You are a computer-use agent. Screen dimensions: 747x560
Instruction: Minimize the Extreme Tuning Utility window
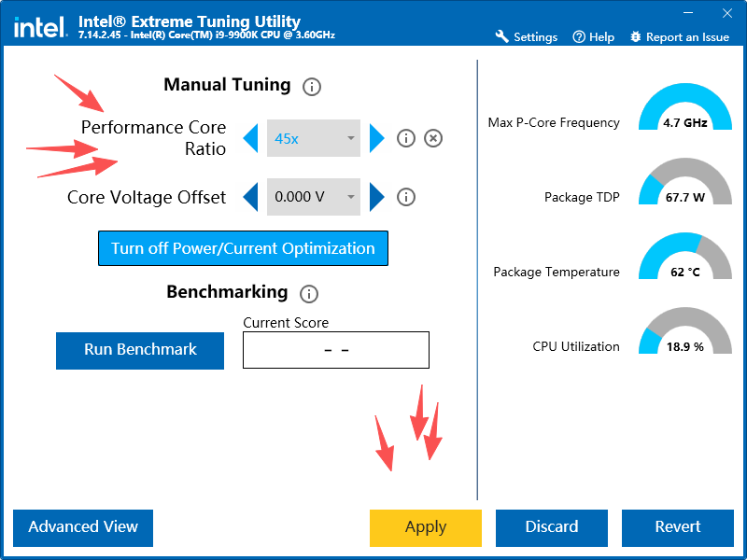688,13
